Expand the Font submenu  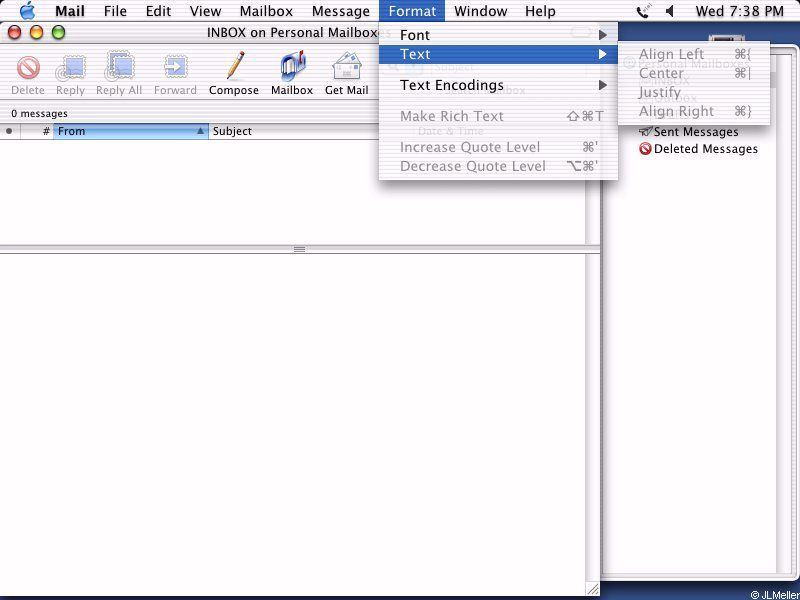pyautogui.click(x=498, y=35)
